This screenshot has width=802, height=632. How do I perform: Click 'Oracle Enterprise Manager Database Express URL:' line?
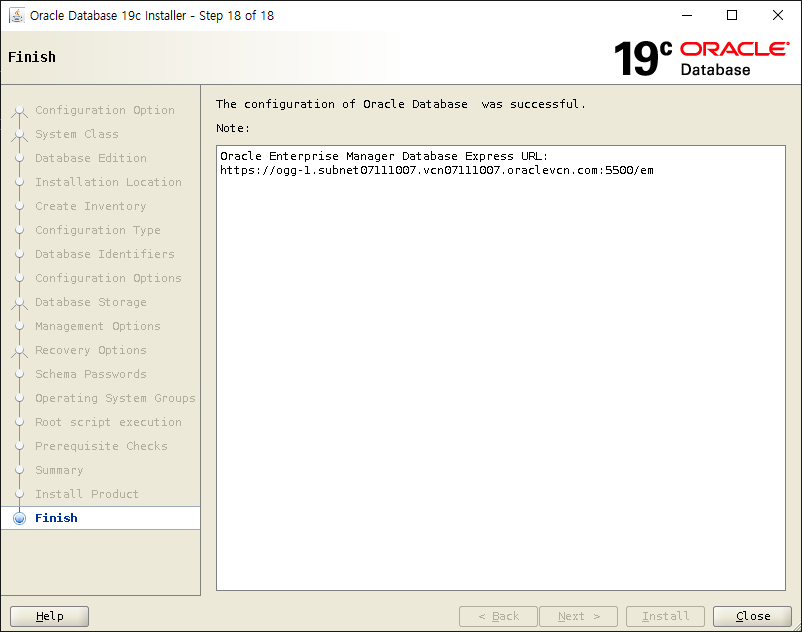coord(384,155)
